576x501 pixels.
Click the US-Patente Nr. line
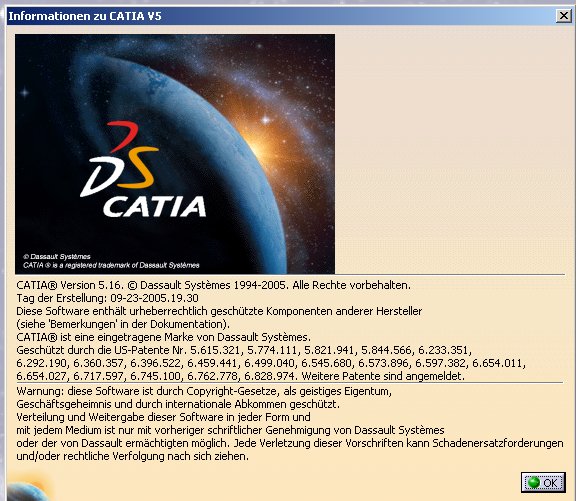coord(244,350)
